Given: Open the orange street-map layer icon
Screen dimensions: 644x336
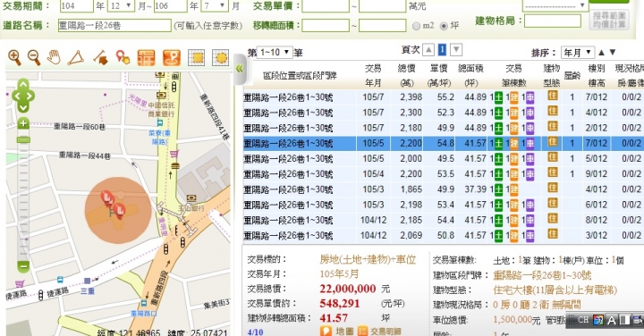Looking at the screenshot, I should (x=146, y=58).
